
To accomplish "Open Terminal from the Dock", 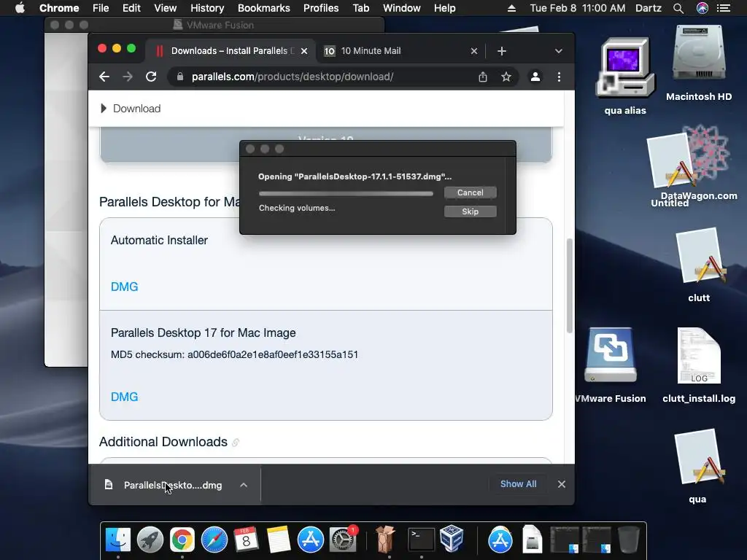I will tap(422, 540).
